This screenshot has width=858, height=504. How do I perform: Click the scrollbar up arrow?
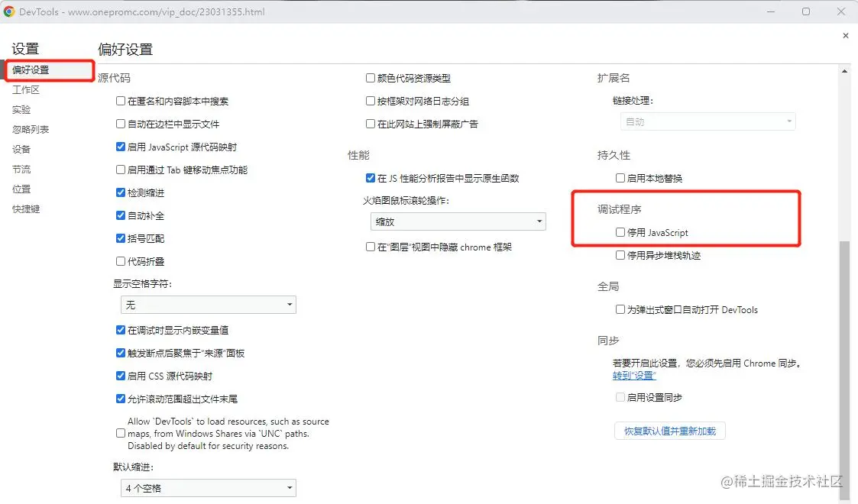click(844, 71)
